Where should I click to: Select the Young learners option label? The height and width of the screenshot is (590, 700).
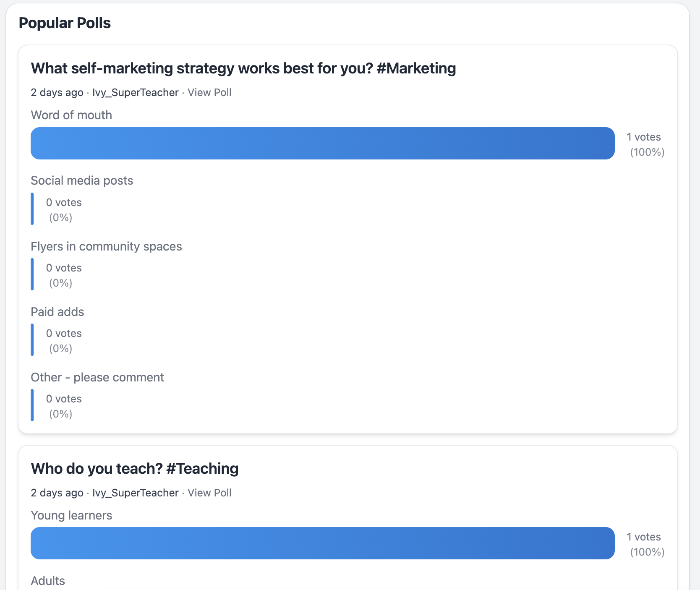pos(71,515)
